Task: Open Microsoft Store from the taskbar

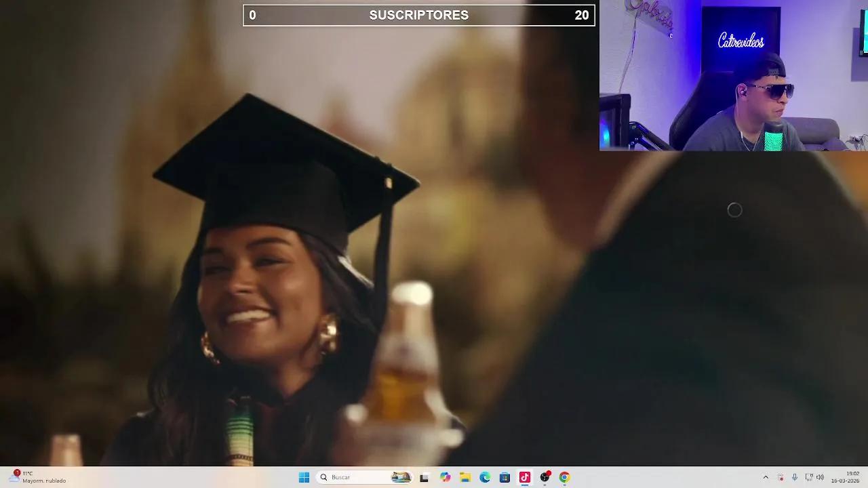Action: pos(505,477)
